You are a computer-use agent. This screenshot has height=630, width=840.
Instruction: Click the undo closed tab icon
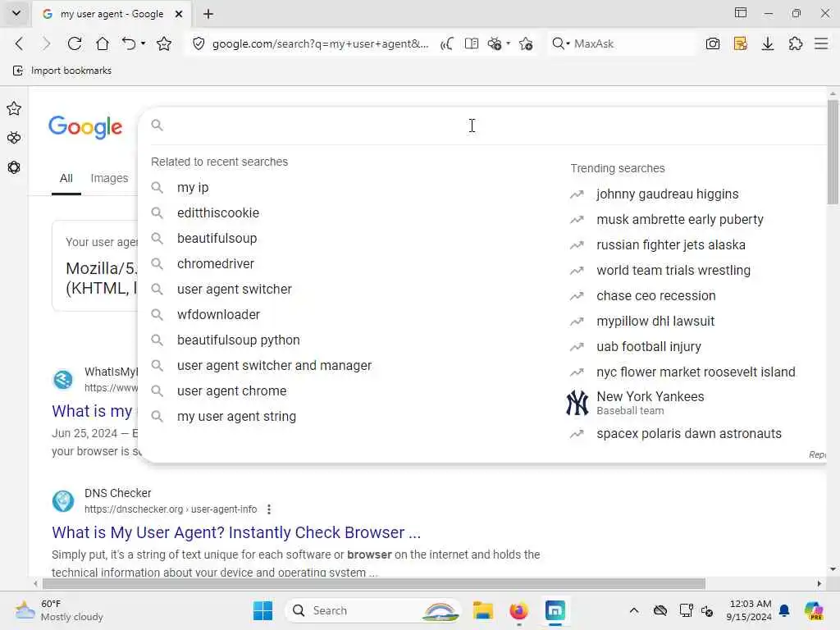(129, 43)
